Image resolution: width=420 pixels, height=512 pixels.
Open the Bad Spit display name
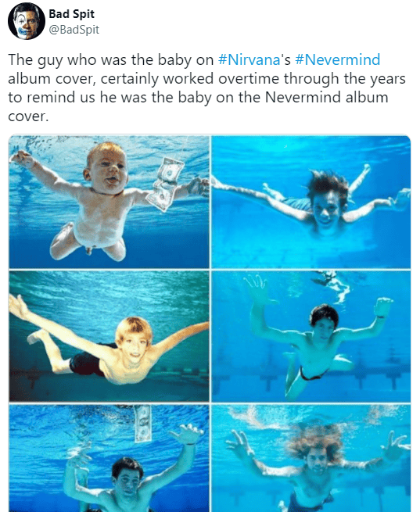71,14
